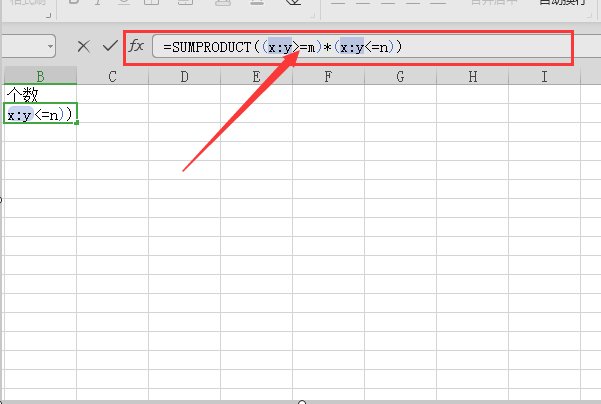
Task: Click second x:y reference in formula bar
Action: (x=352, y=47)
